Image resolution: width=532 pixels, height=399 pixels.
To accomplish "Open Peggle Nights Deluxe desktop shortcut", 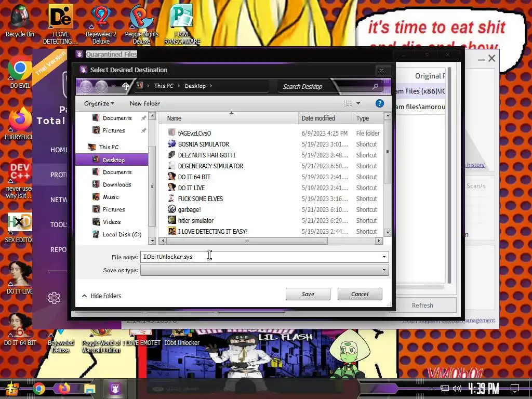I will point(141,24).
